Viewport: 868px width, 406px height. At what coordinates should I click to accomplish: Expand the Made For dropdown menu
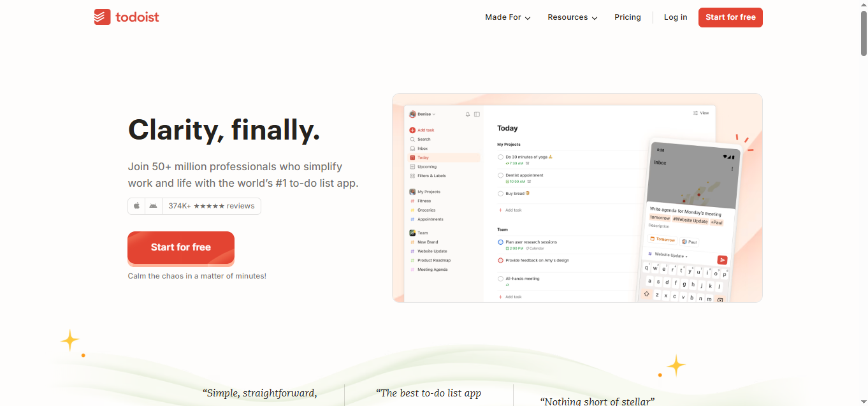tap(508, 17)
